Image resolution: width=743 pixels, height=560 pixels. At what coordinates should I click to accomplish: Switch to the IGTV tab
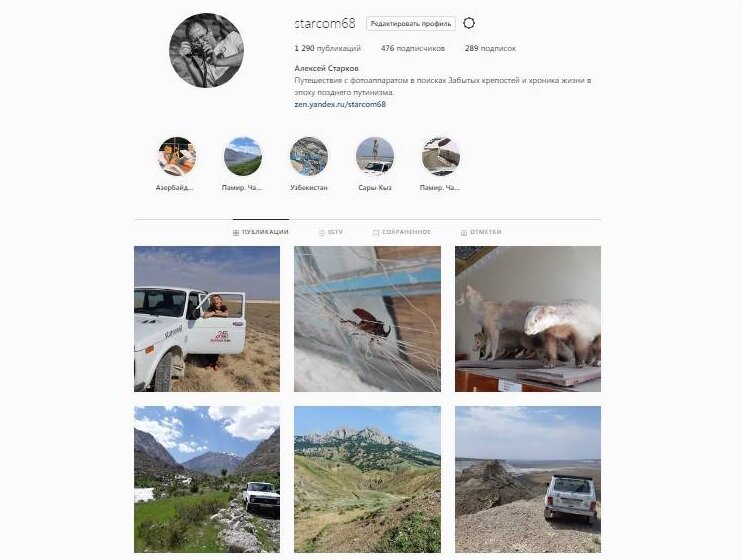tap(331, 232)
